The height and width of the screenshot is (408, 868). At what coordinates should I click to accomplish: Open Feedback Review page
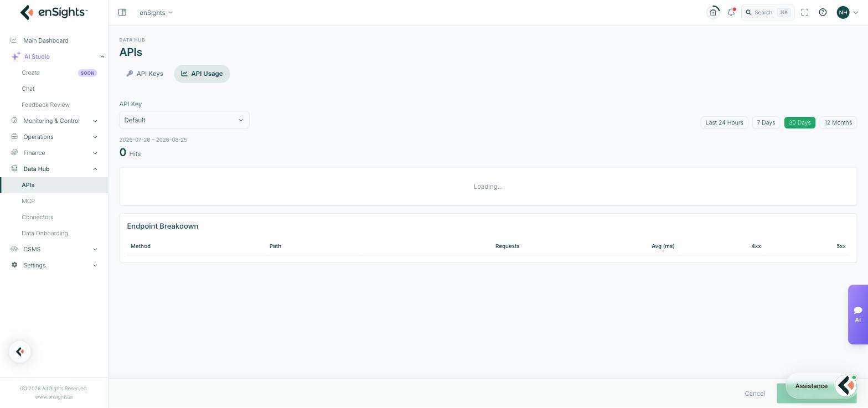45,105
